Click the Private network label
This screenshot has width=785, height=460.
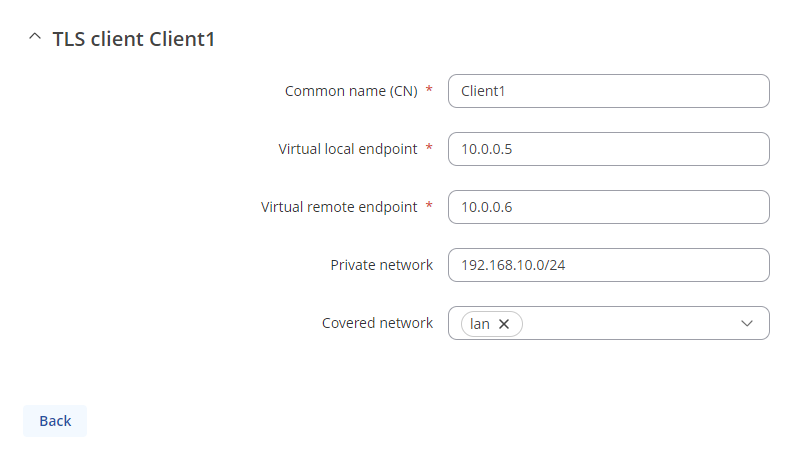[381, 265]
